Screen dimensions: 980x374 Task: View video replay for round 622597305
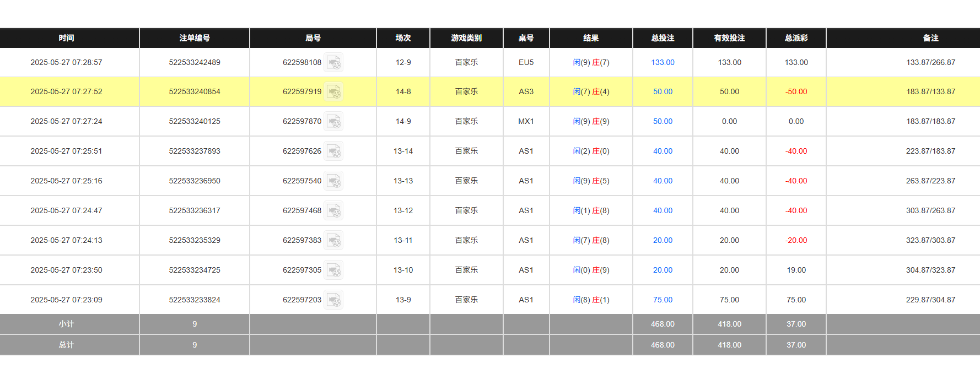coord(333,270)
